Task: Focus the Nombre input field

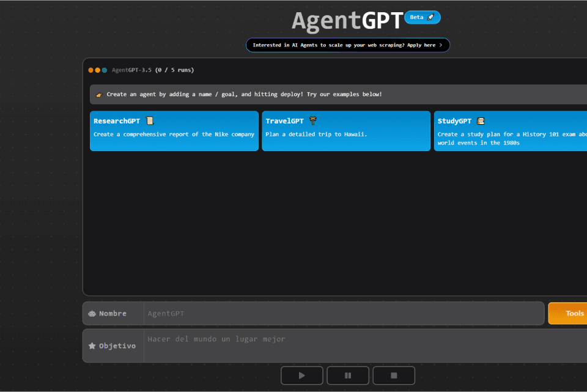Action: point(344,313)
